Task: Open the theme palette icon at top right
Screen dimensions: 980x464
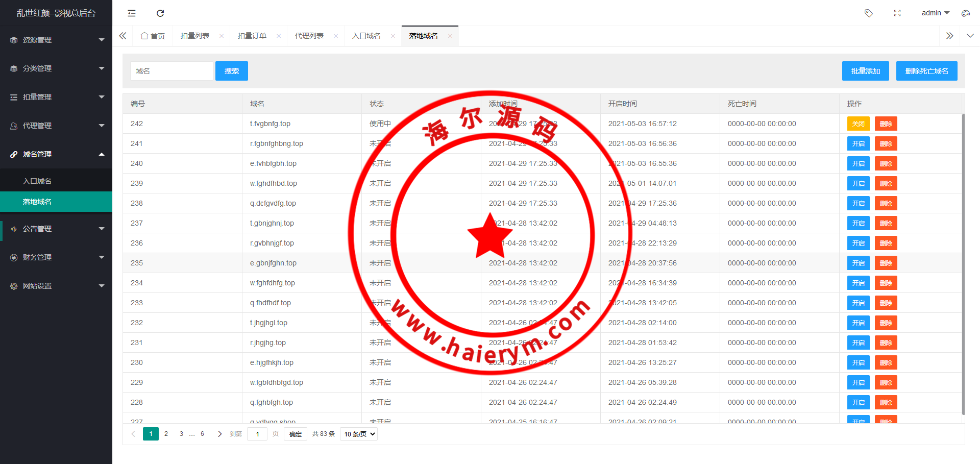Action: tap(965, 13)
